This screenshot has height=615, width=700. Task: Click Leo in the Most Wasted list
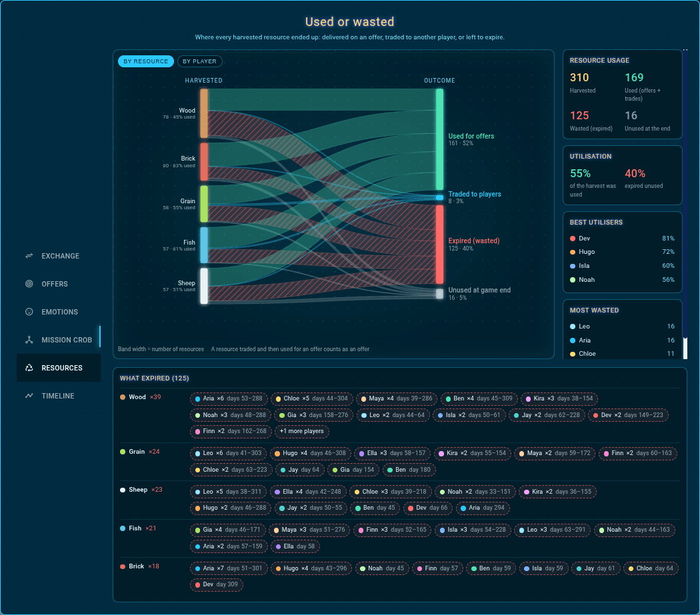pyautogui.click(x=622, y=326)
